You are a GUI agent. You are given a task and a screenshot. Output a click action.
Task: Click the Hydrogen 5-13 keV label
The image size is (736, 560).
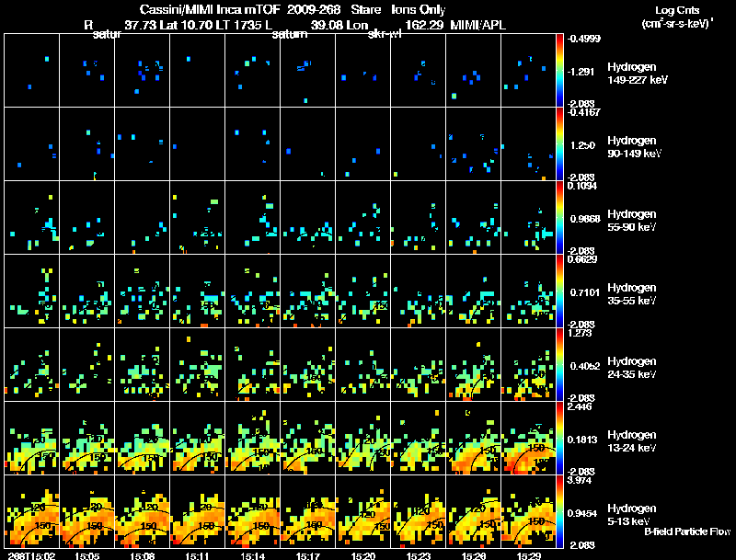click(633, 514)
